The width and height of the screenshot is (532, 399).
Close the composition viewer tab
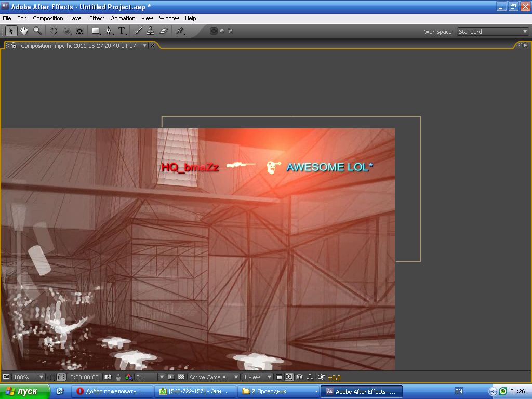[153, 46]
